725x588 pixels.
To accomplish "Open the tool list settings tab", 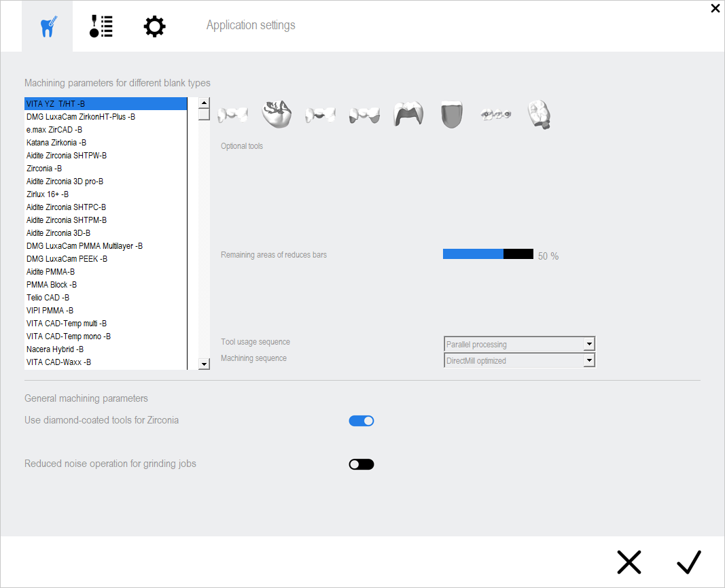I will pos(101,27).
